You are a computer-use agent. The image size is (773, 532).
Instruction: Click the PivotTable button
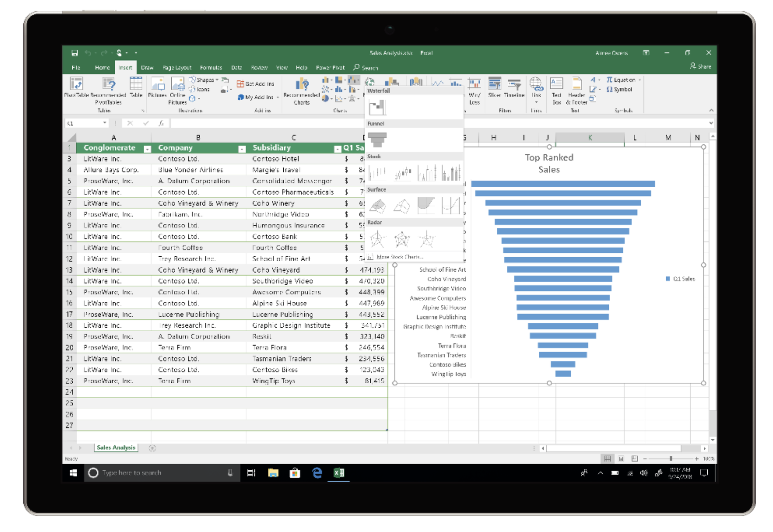click(x=76, y=87)
